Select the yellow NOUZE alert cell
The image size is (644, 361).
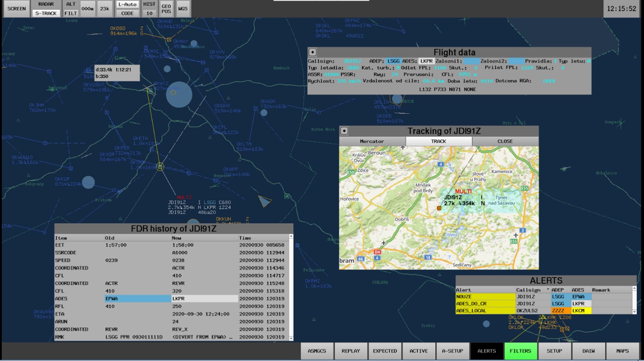485,297
